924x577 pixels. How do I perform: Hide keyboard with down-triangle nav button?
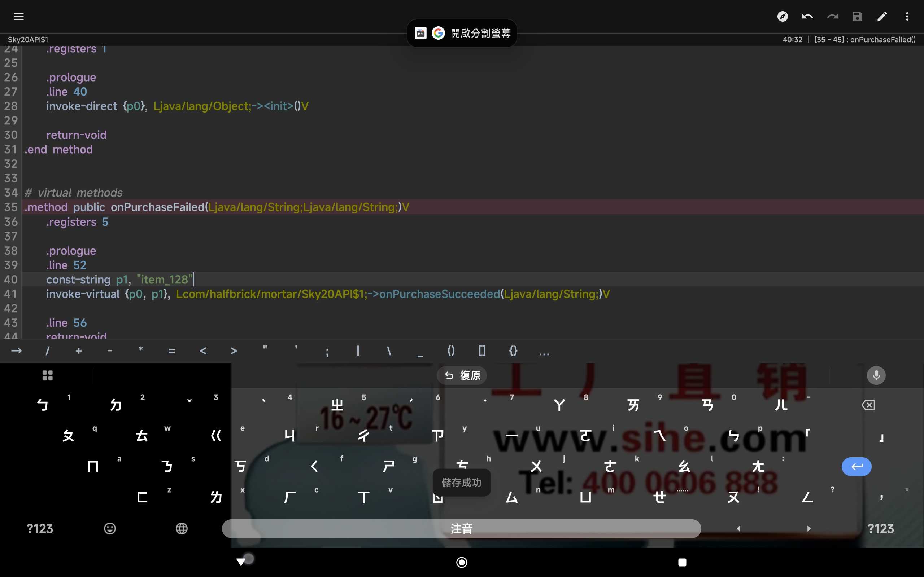coord(241,562)
